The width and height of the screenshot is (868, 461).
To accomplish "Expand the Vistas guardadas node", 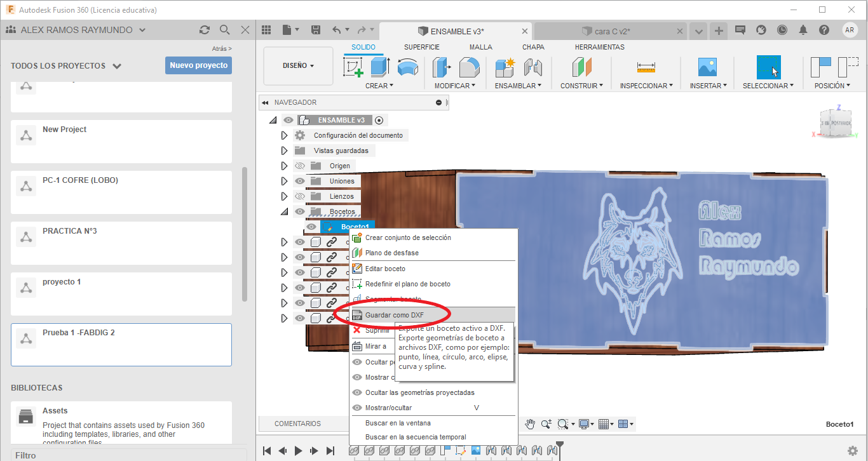I will 284,150.
